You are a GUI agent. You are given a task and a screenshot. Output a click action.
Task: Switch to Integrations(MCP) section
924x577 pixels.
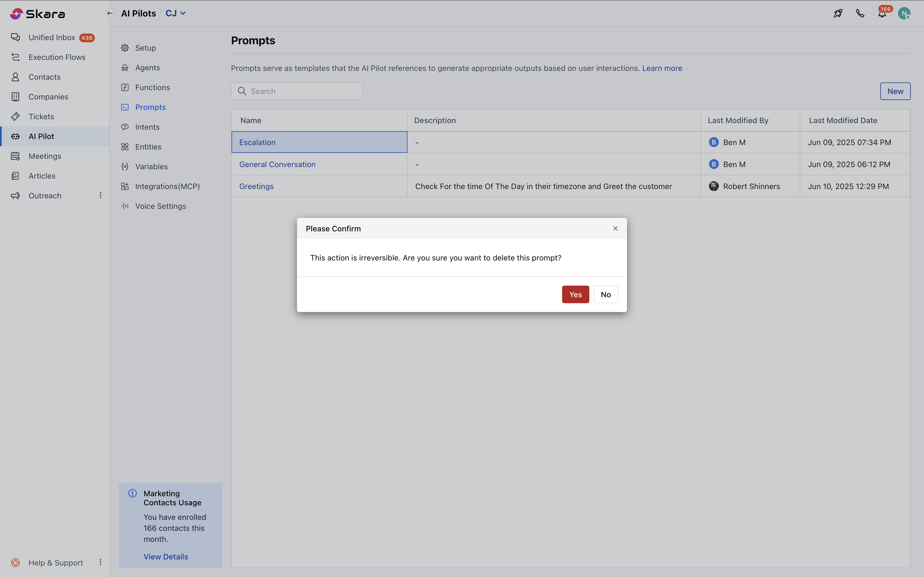(167, 186)
